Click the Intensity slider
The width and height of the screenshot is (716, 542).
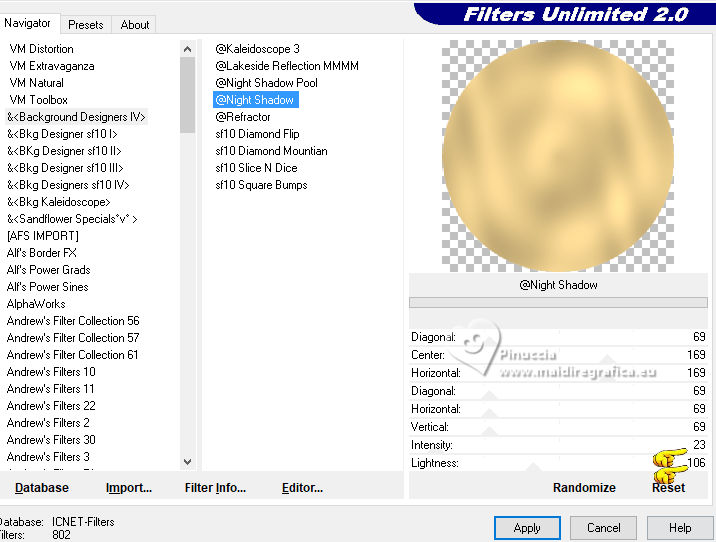click(x=558, y=445)
